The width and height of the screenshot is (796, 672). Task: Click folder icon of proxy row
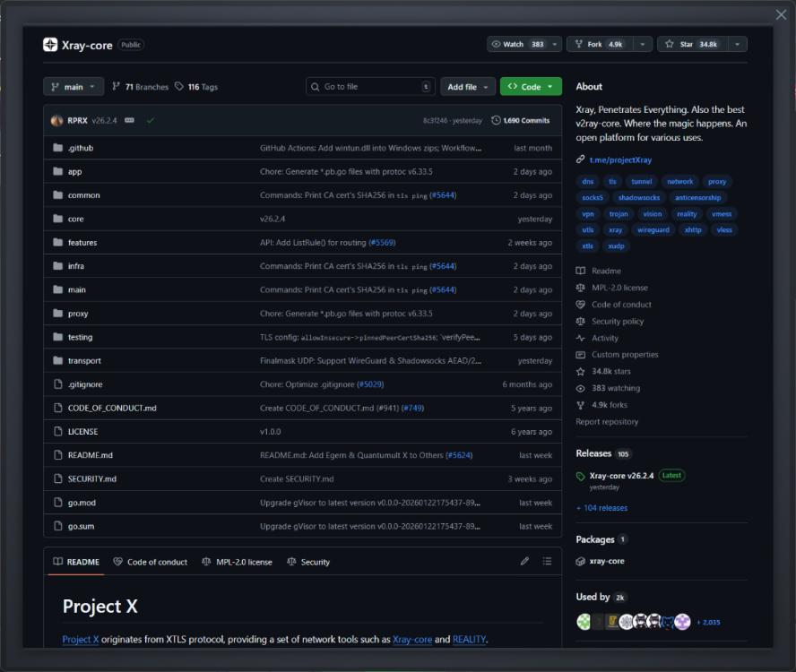pos(58,314)
